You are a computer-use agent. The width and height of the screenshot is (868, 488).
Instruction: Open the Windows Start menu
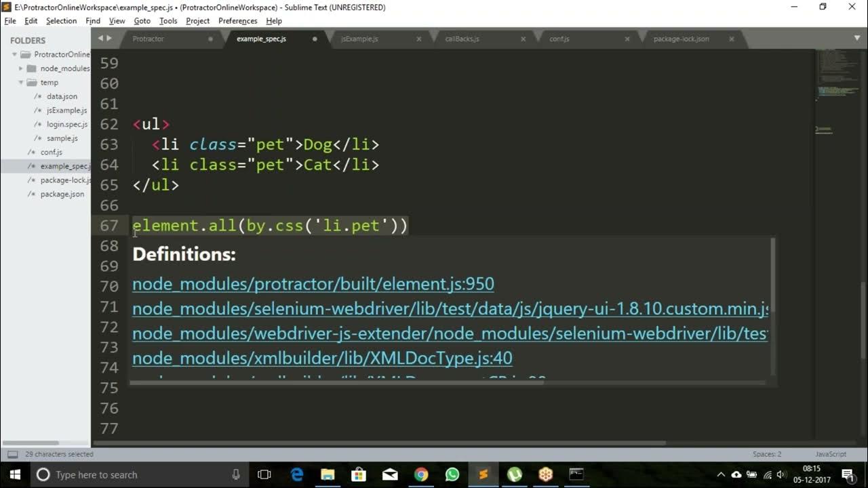(x=15, y=474)
